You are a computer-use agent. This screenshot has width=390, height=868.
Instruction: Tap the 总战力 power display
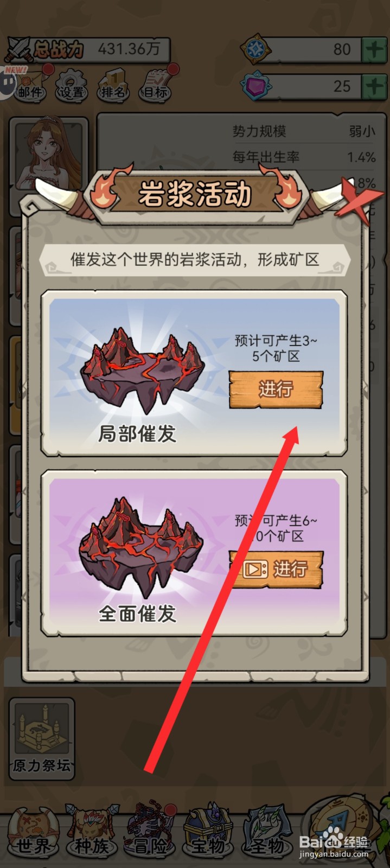[87, 50]
